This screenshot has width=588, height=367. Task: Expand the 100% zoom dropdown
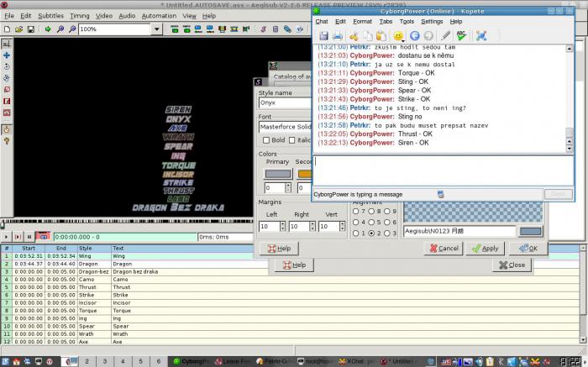(x=157, y=29)
